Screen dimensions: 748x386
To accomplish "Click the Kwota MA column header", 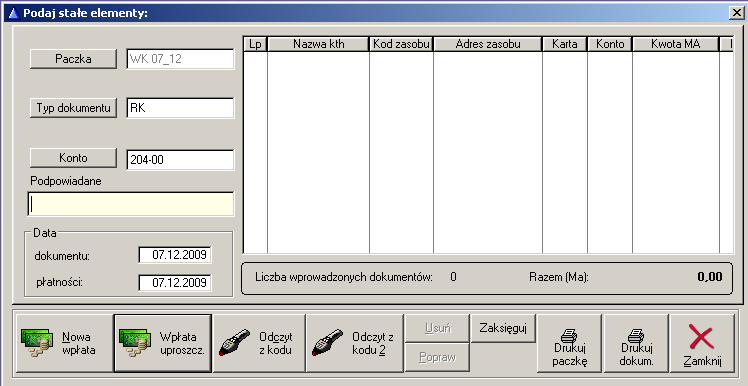I will coord(675,44).
